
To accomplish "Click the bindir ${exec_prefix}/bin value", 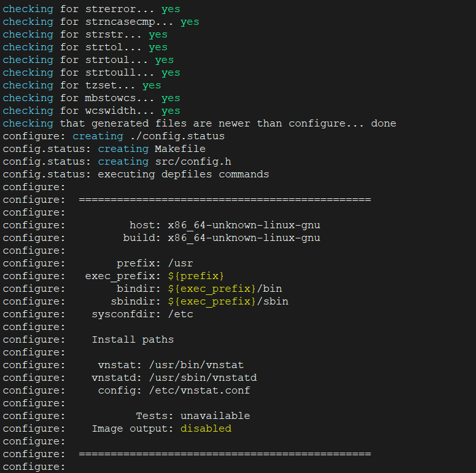I will pos(225,289).
